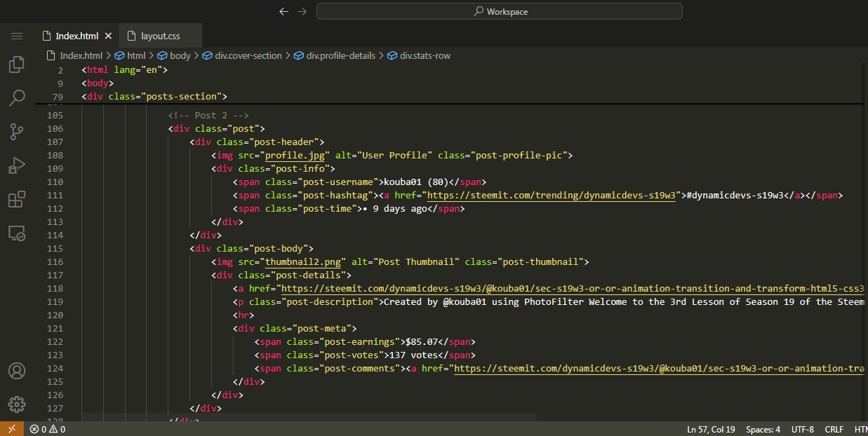Open the errors and warnings status indicator
The width and height of the screenshot is (868, 436).
(x=48, y=429)
